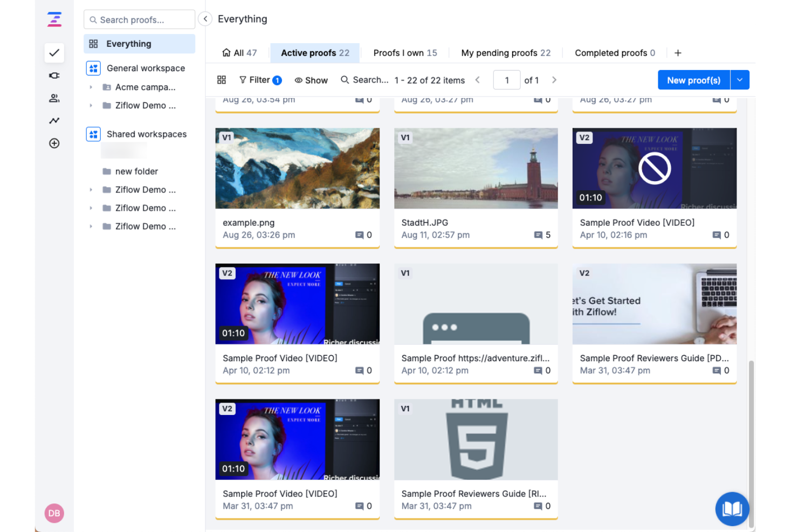
Task: Expand the first Ziflow Demo folder
Action: coord(91,105)
